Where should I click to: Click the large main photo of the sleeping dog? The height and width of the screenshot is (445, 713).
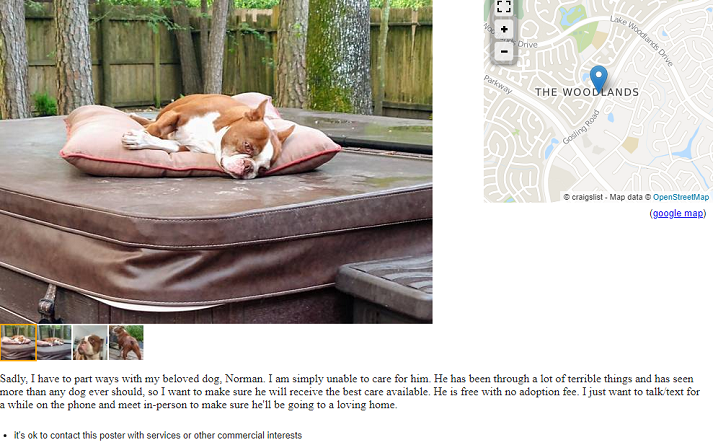216,160
